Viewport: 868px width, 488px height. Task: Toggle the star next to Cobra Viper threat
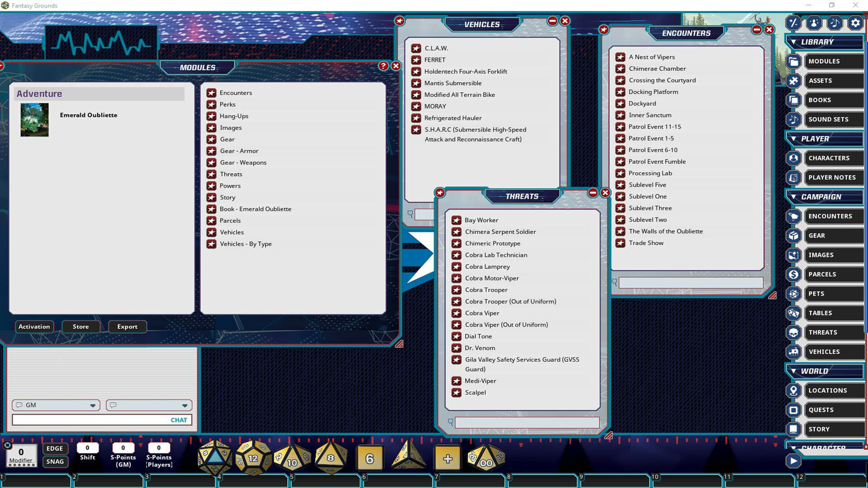point(456,313)
